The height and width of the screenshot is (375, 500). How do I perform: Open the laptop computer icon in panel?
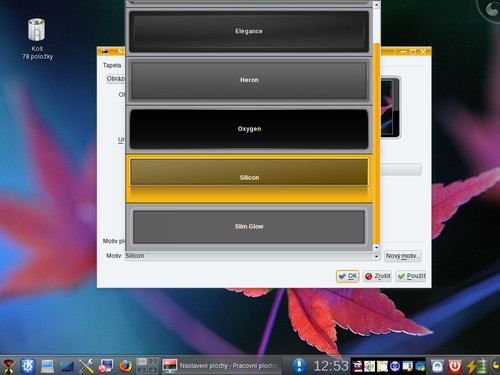click(47, 366)
